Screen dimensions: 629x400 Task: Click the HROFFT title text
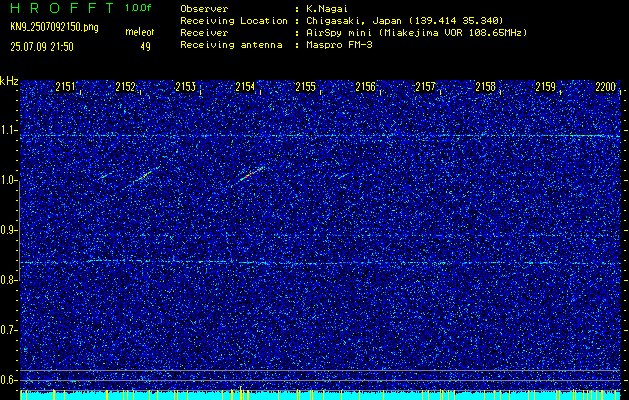tap(62, 8)
